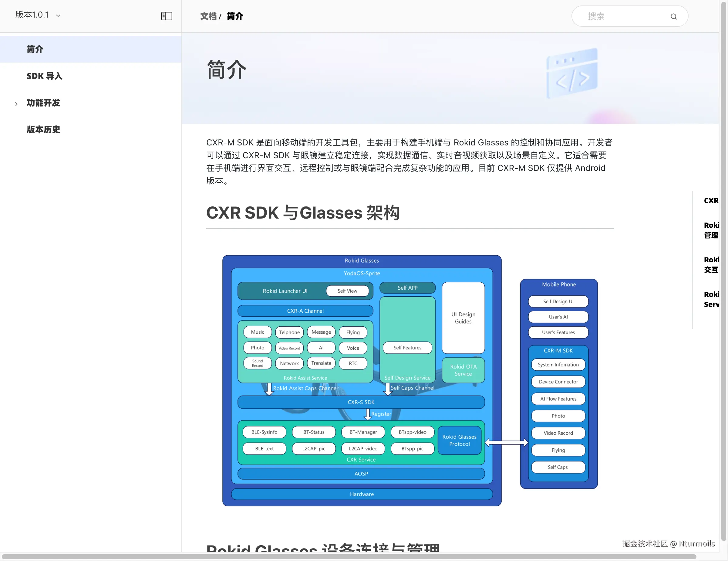The width and height of the screenshot is (728, 561).
Task: Toggle the sidebar collapse icon
Action: tap(167, 16)
